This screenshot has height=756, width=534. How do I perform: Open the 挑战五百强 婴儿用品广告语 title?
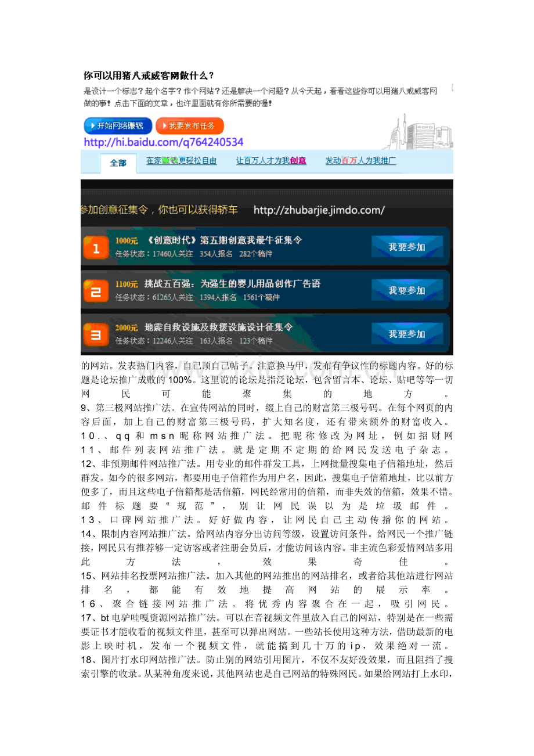click(x=232, y=284)
